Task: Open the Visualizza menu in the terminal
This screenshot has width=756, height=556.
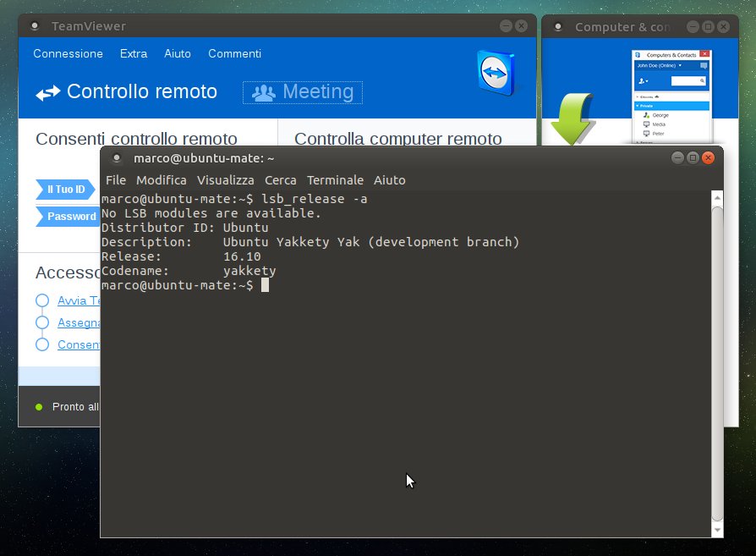Action: 226,180
